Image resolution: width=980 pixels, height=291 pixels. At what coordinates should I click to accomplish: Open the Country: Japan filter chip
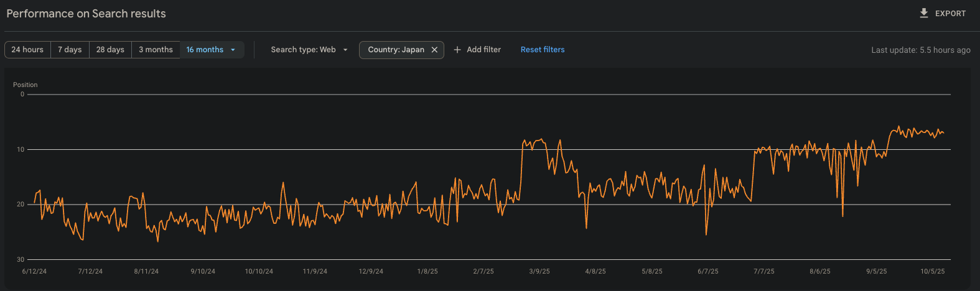pos(396,50)
